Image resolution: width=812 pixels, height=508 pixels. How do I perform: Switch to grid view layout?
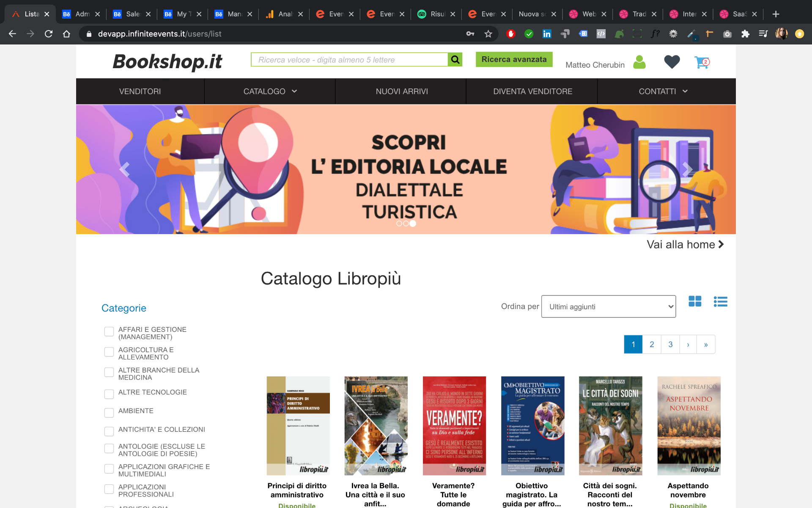[695, 301]
